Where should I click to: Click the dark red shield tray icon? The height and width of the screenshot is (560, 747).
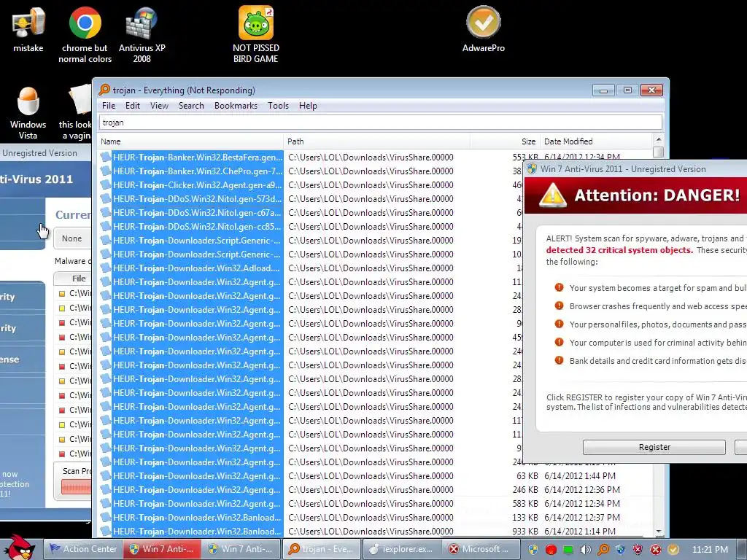click(x=638, y=549)
